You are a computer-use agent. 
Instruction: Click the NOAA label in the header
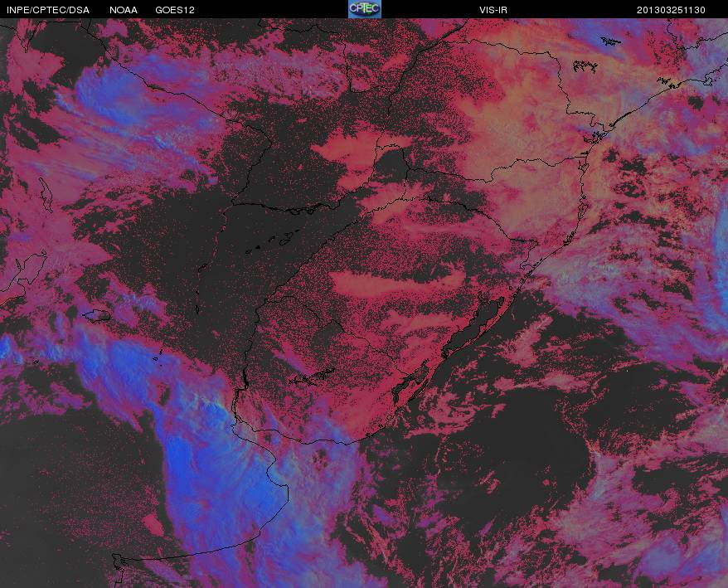point(124,10)
